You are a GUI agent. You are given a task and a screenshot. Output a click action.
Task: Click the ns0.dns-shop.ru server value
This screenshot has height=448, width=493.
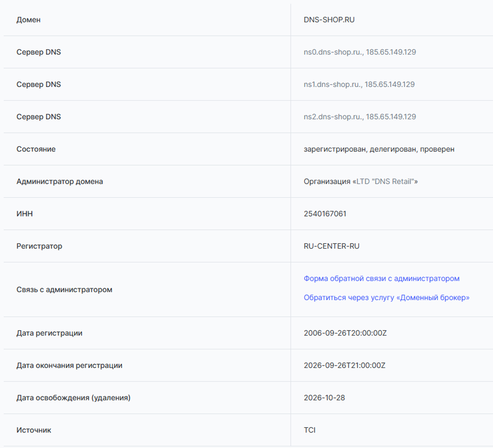click(x=360, y=52)
